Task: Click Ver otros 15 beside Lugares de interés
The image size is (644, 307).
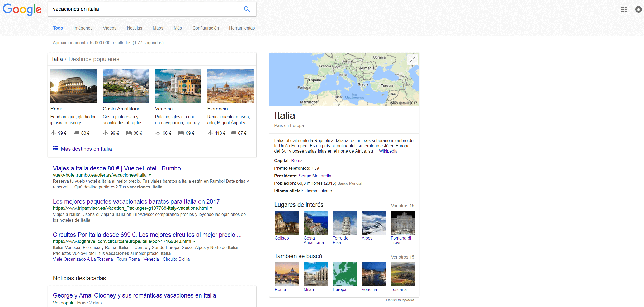Action: (x=402, y=206)
